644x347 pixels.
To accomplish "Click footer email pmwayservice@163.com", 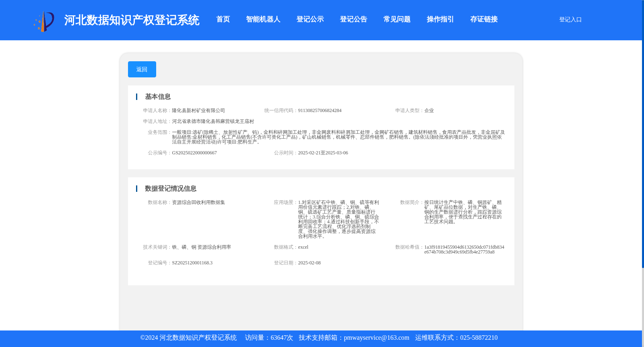I will coord(376,338).
